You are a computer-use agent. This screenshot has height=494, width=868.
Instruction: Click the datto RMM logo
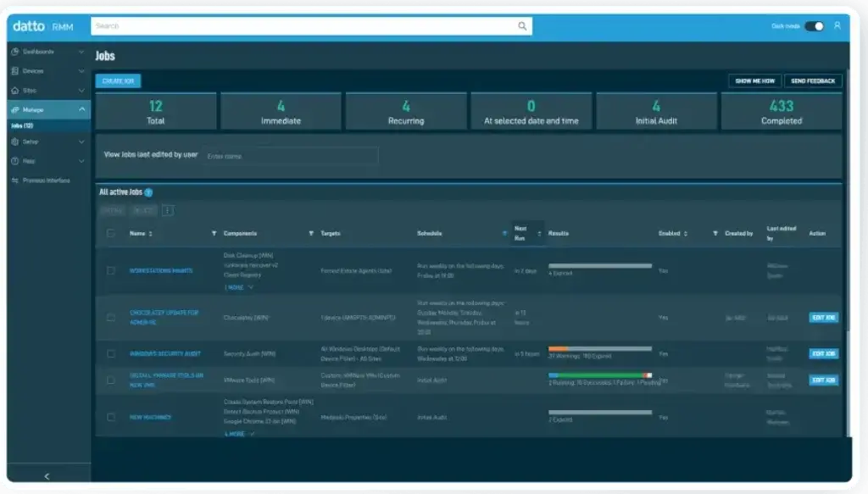coord(42,26)
